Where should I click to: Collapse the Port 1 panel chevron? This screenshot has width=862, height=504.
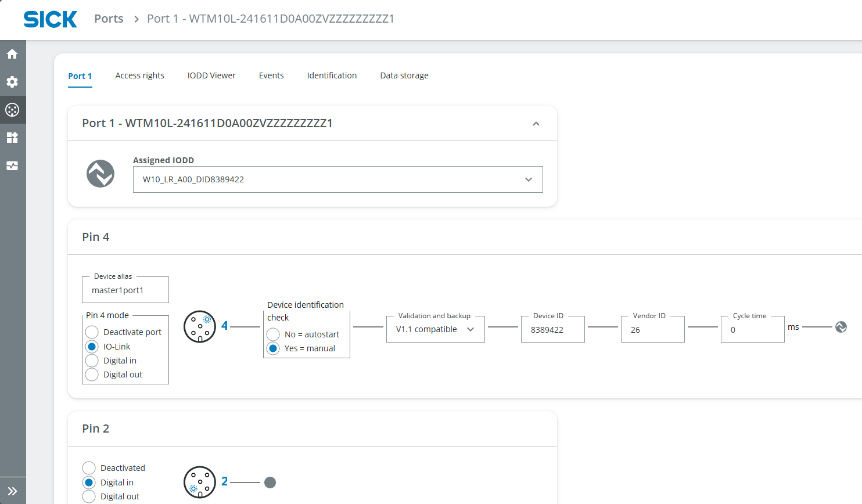click(x=536, y=124)
